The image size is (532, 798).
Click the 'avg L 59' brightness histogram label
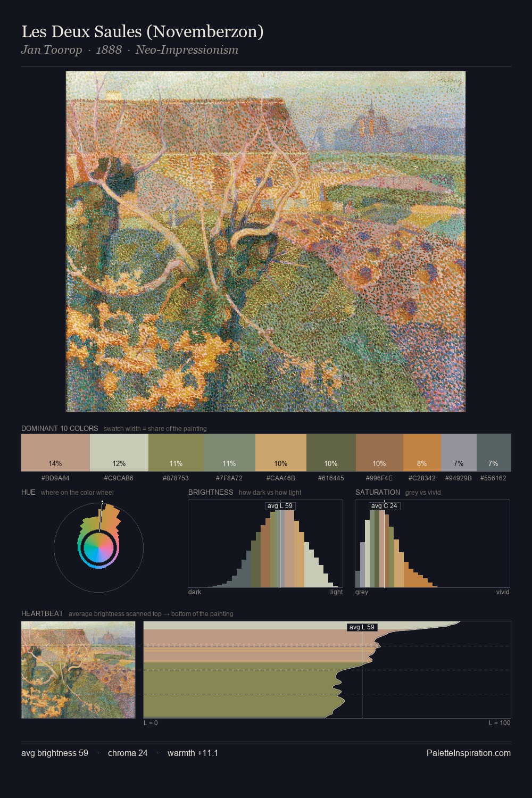coord(280,506)
